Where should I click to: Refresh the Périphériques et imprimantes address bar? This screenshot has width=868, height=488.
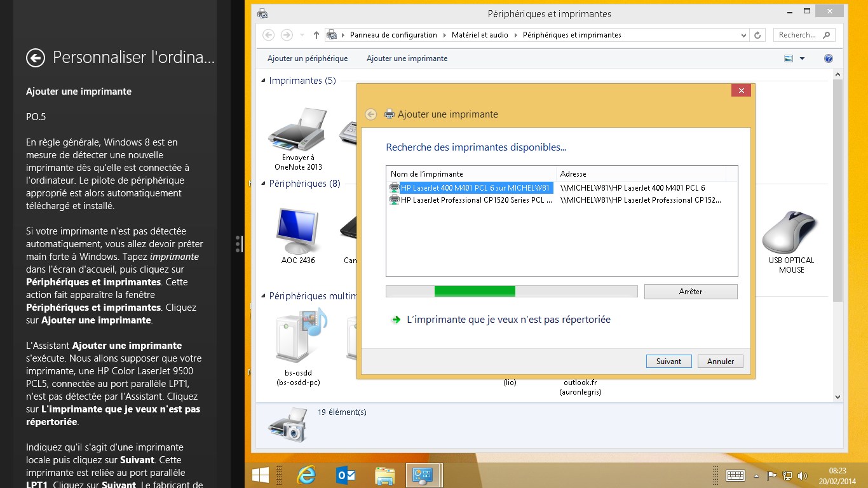point(757,35)
